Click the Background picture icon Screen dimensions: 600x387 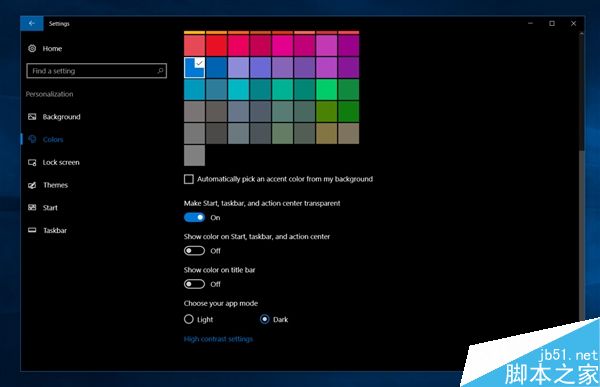coord(32,116)
